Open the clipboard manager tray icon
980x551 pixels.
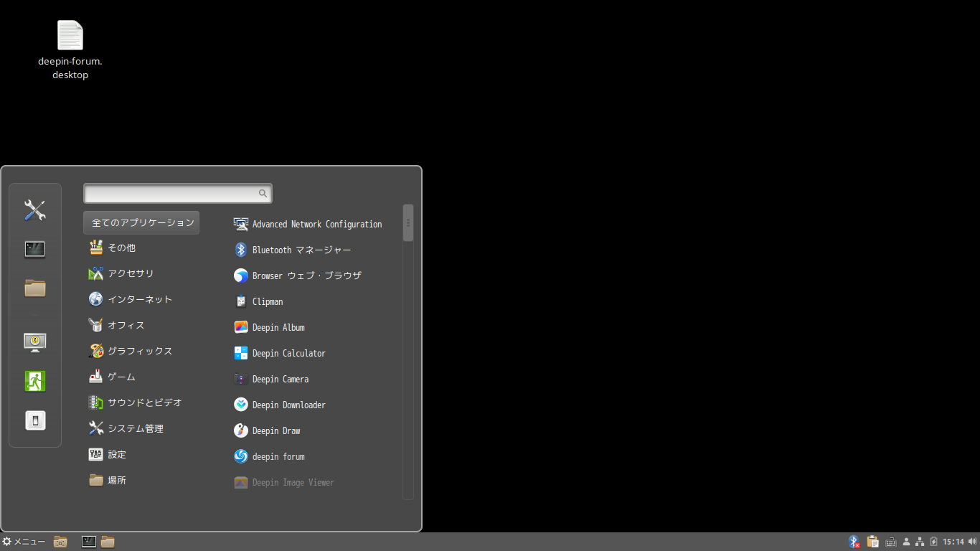(873, 542)
